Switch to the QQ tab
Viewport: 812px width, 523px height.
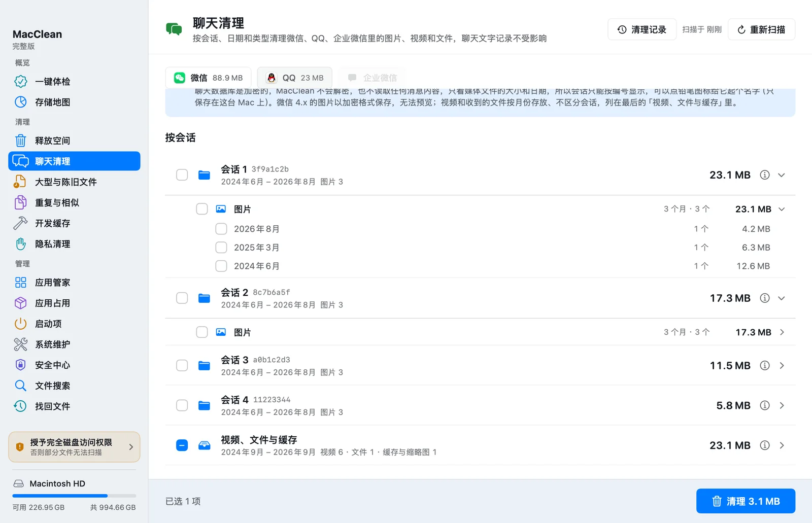(295, 78)
